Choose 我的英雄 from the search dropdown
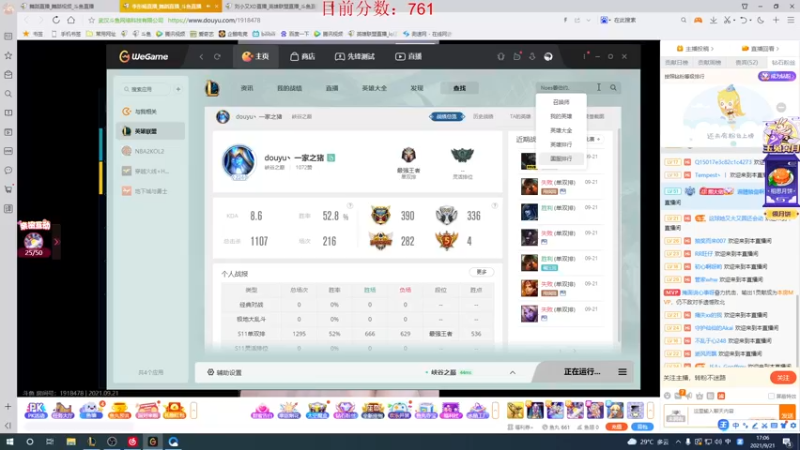 pos(561,116)
